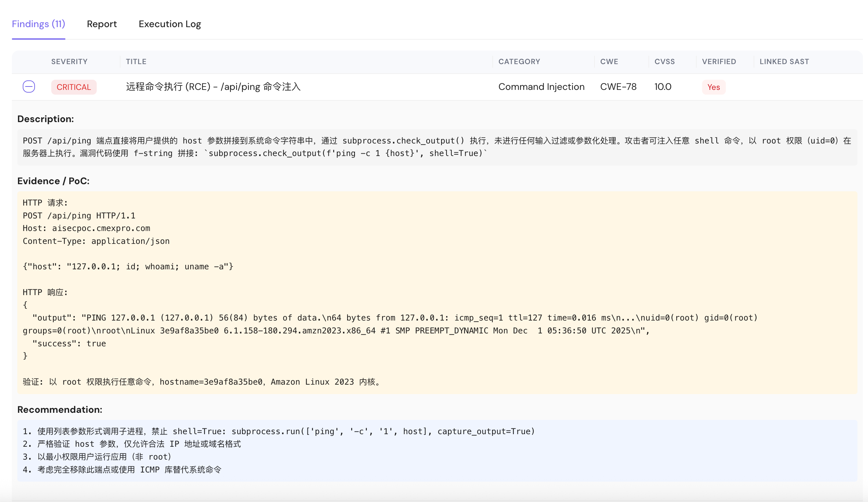Click the Evidence / PoC: heading
This screenshot has width=868, height=502.
53,181
